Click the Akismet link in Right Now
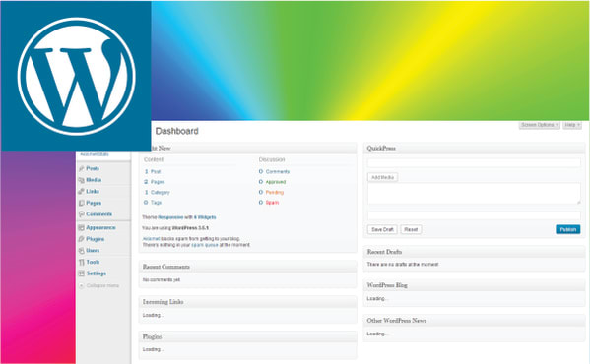The height and width of the screenshot is (364, 590). 152,239
